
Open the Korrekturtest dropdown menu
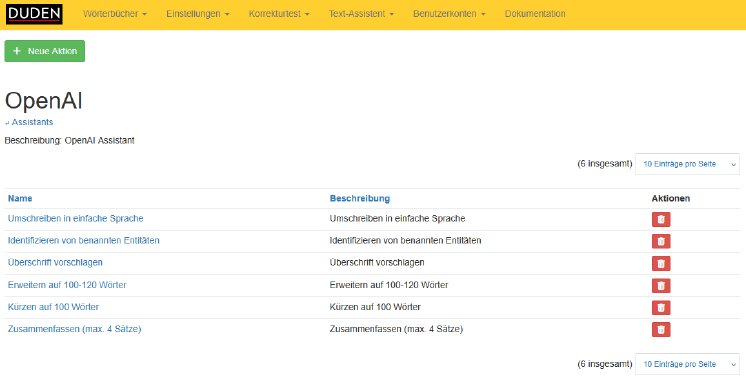(x=279, y=14)
